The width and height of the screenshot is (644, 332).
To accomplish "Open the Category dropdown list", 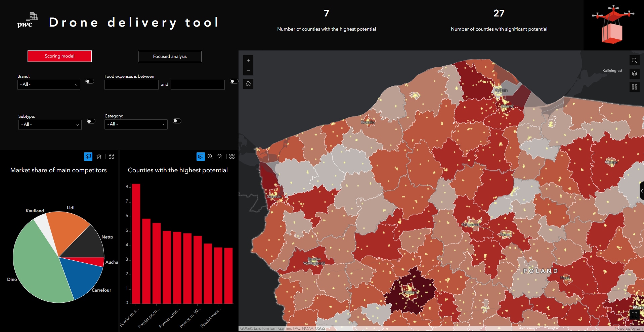I will [x=136, y=124].
